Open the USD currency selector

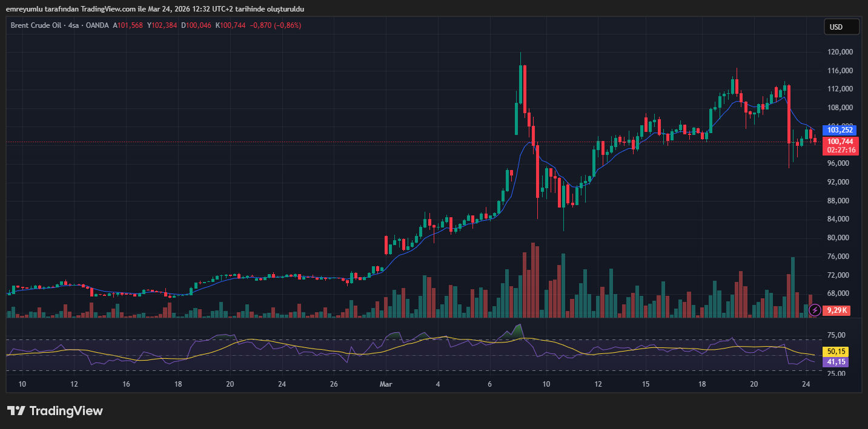tap(841, 27)
